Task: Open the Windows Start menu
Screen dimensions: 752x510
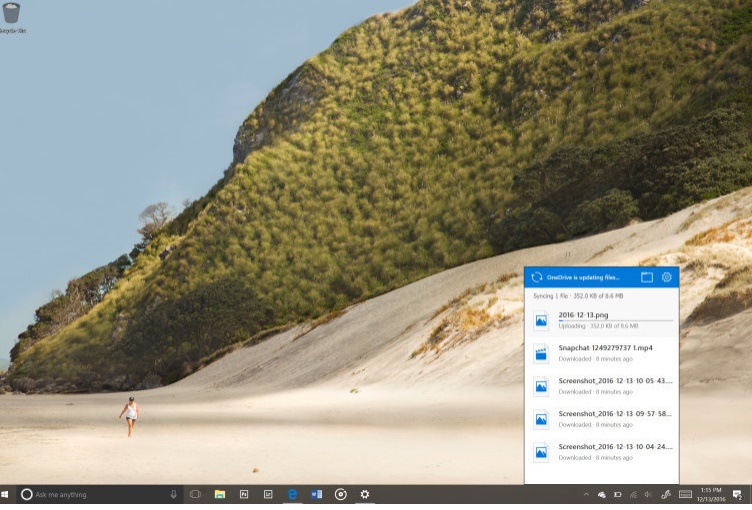Action: tap(7, 494)
